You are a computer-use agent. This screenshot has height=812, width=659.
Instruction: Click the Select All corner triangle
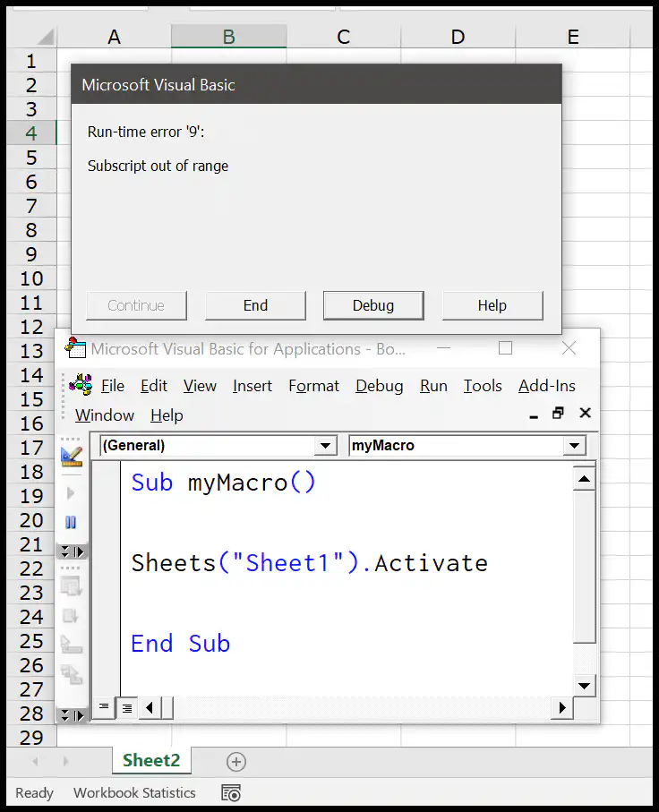point(45,37)
